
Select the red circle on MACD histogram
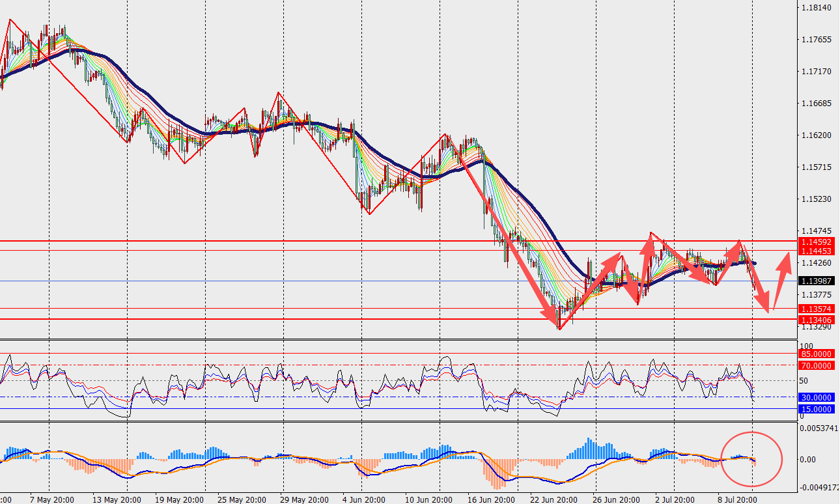[x=752, y=459]
